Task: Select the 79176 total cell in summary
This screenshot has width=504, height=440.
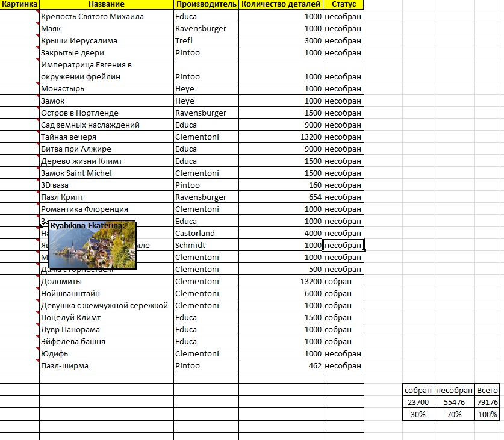Action: [486, 402]
